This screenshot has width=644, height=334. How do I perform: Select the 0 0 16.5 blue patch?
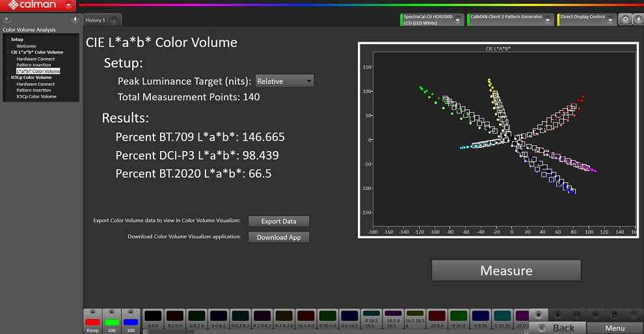349,319
